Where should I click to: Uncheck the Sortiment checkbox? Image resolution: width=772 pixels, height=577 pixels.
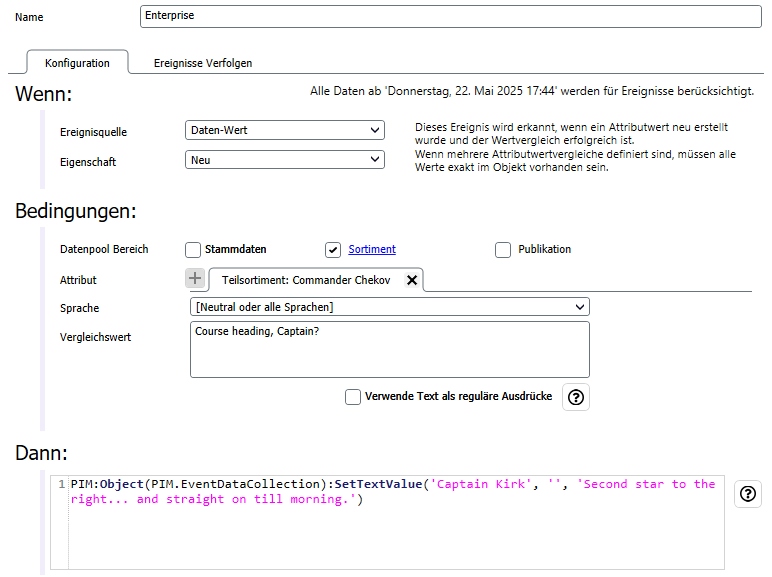pos(334,250)
